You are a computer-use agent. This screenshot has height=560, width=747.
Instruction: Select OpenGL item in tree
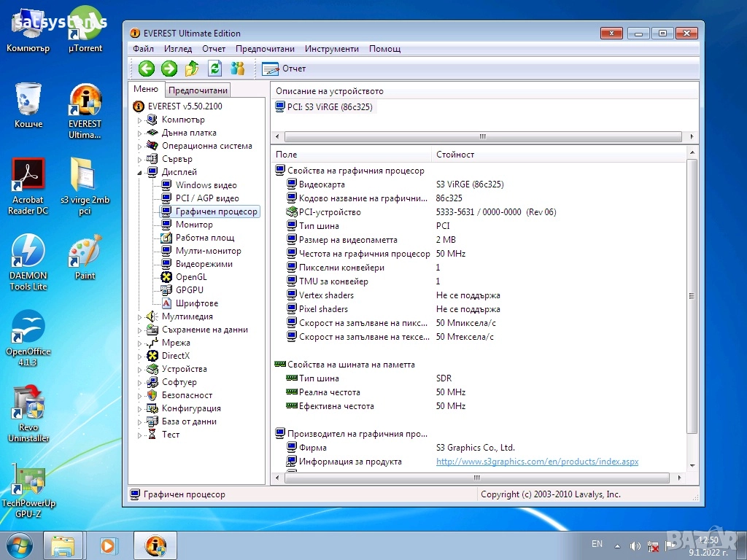click(191, 277)
